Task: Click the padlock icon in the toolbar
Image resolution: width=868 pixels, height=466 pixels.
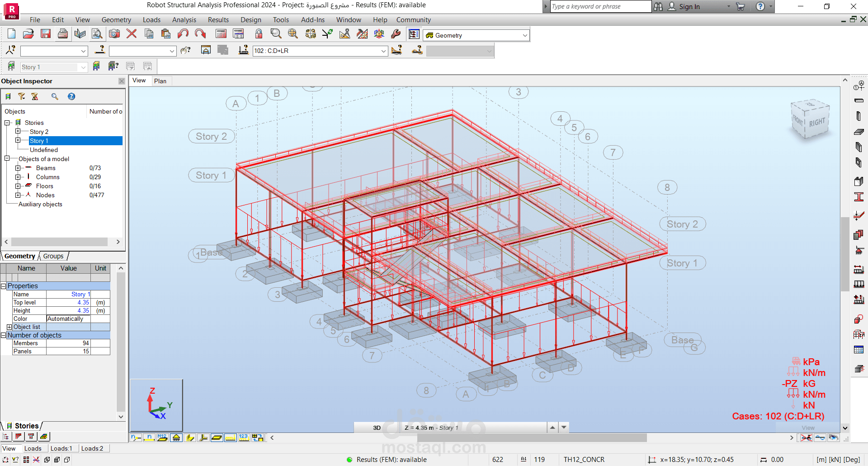Action: point(259,34)
